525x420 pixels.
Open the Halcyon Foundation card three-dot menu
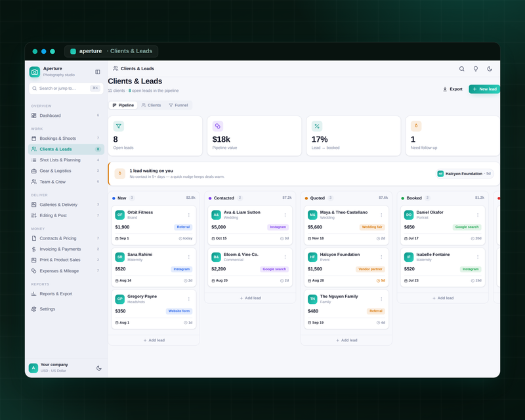(x=381, y=257)
